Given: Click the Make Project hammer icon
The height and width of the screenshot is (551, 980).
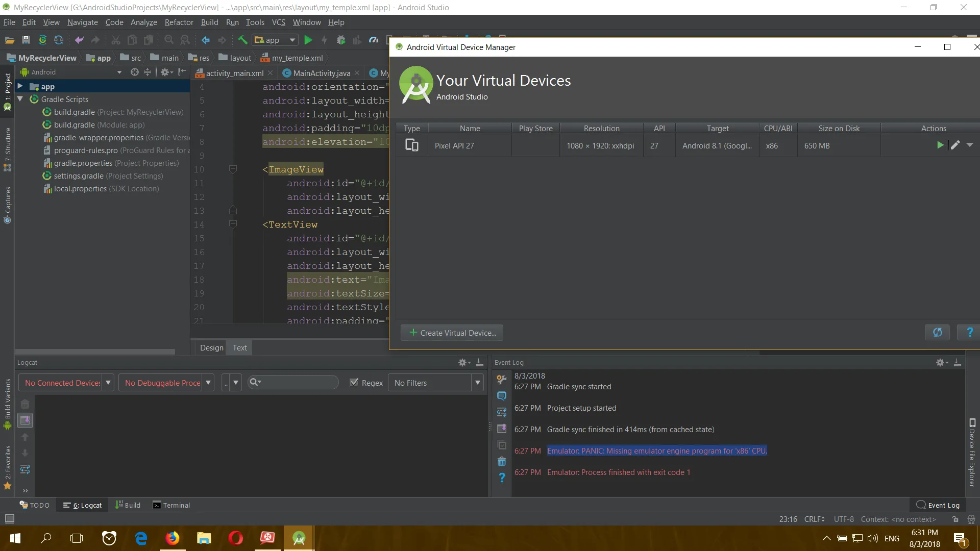Looking at the screenshot, I should [242, 40].
